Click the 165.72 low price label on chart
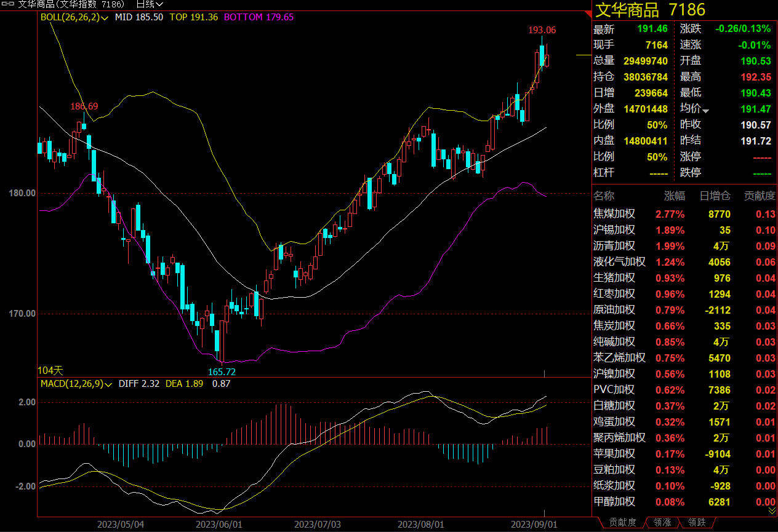Image resolution: width=778 pixels, height=532 pixels. click(x=222, y=371)
